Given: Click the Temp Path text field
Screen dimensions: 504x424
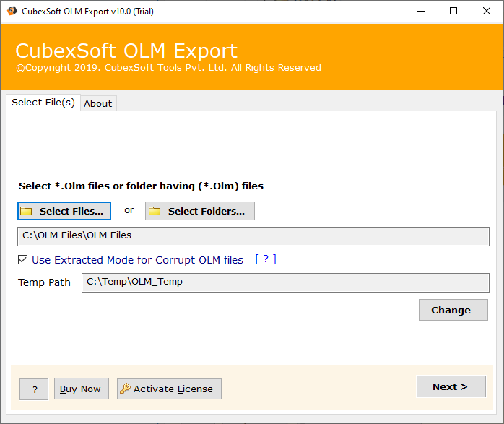Looking at the screenshot, I should pyautogui.click(x=285, y=282).
